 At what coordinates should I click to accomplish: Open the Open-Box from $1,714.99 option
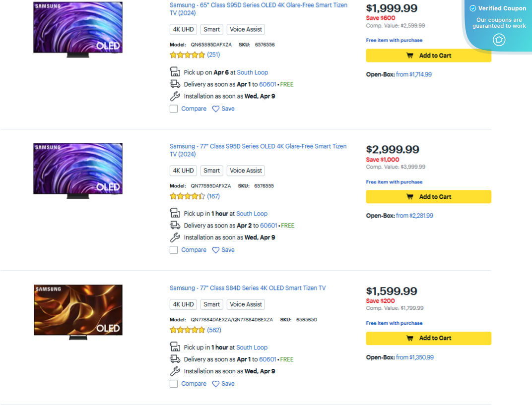tap(415, 74)
